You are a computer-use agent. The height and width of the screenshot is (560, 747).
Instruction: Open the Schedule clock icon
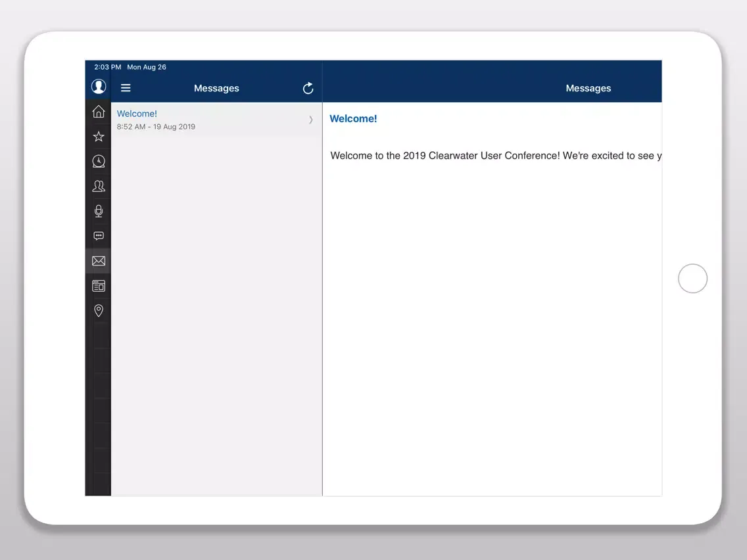click(99, 162)
